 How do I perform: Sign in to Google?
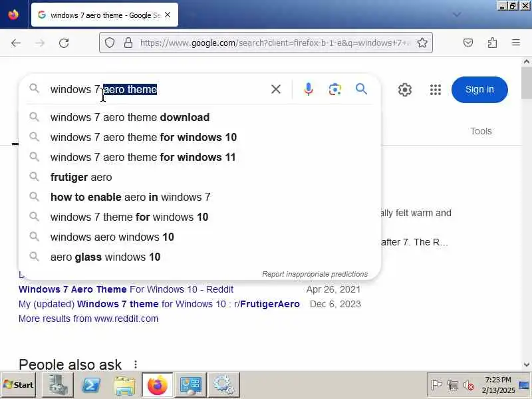[x=479, y=90]
